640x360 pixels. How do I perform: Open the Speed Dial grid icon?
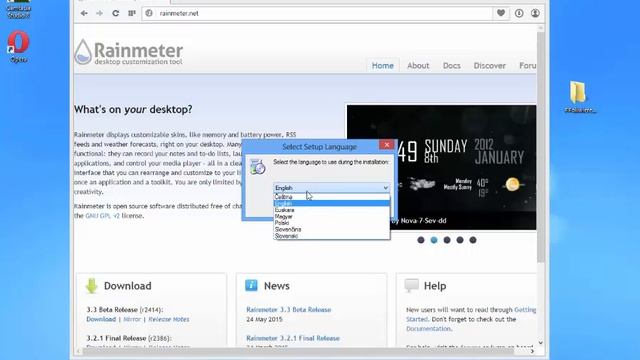pyautogui.click(x=131, y=13)
